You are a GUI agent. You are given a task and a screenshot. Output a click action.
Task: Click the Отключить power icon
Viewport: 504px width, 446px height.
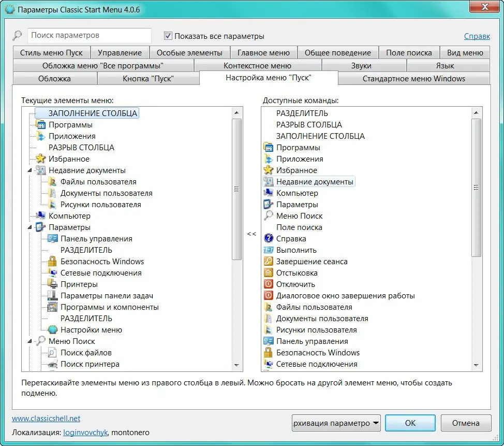click(269, 284)
